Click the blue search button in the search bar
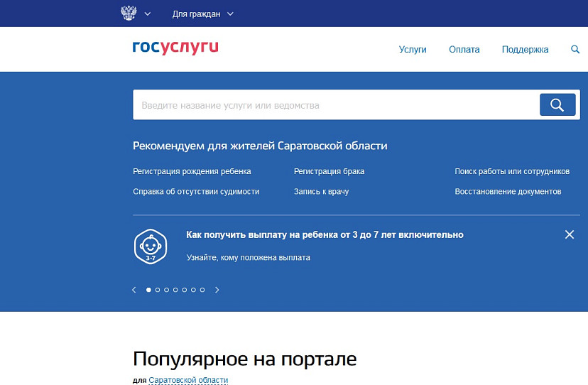588x385 pixels. tap(557, 104)
